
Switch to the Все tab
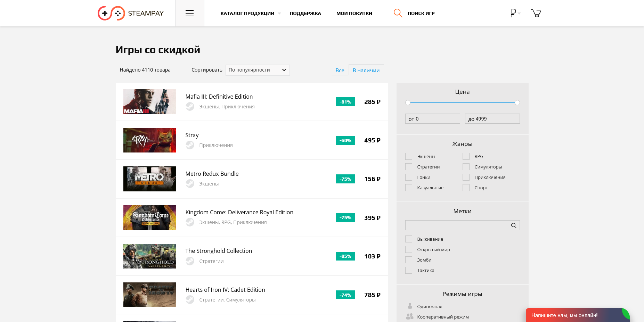tap(340, 70)
